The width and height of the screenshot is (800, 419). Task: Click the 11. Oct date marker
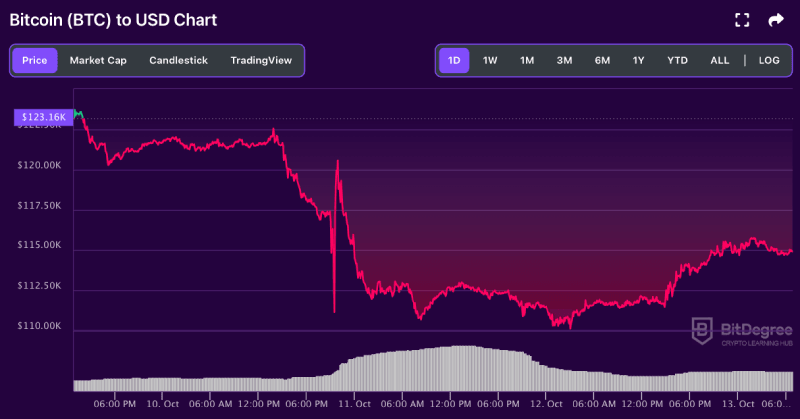pyautogui.click(x=354, y=404)
